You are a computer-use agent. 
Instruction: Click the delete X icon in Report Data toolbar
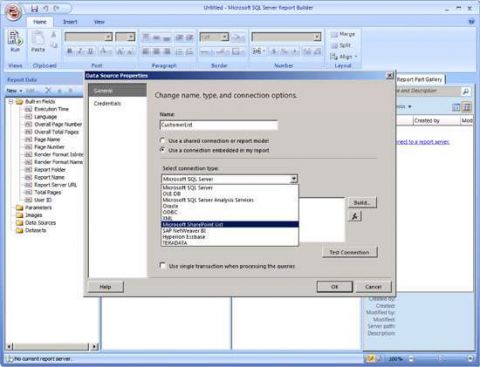(x=48, y=90)
